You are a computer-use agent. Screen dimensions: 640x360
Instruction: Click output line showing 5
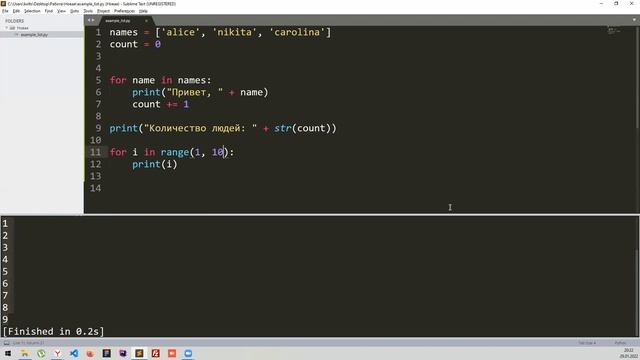coord(5,271)
